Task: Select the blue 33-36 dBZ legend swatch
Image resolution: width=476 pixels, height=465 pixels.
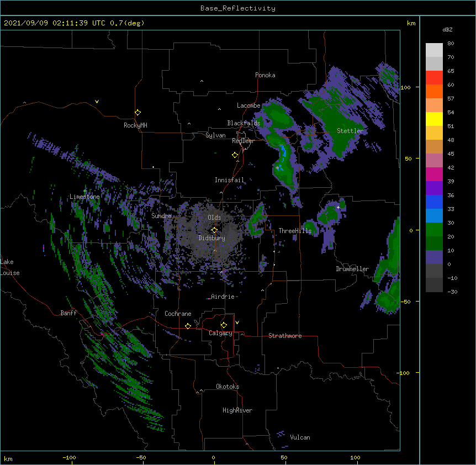Action: click(434, 202)
